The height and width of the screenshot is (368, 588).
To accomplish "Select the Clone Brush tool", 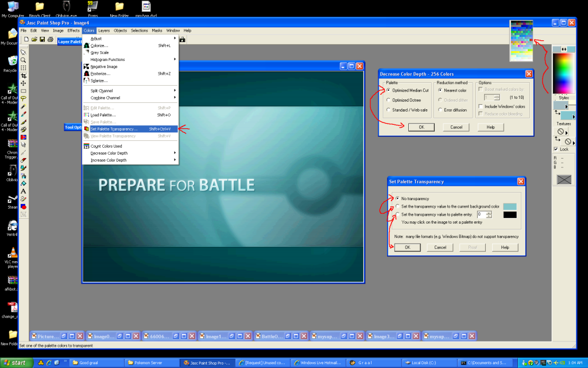I will (23, 129).
